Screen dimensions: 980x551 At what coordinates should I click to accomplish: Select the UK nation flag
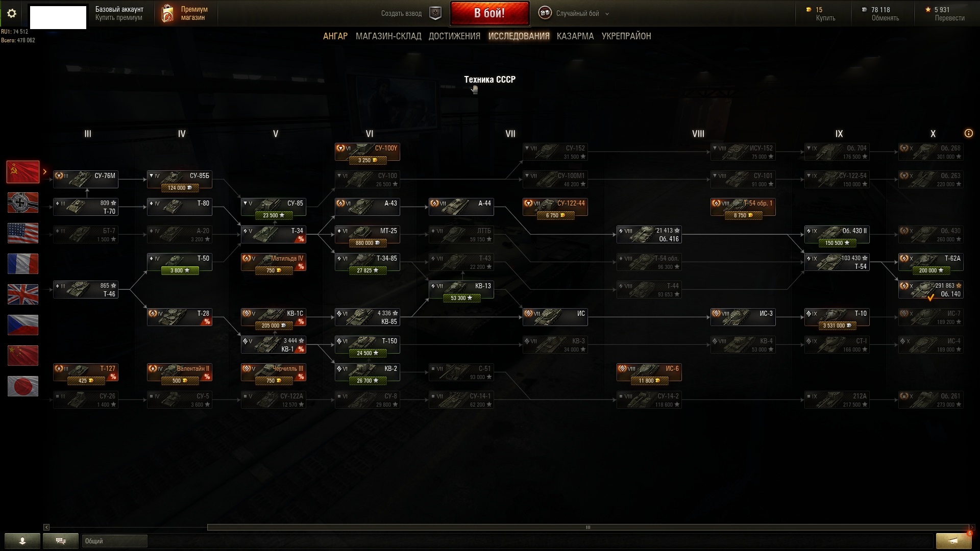(x=23, y=294)
